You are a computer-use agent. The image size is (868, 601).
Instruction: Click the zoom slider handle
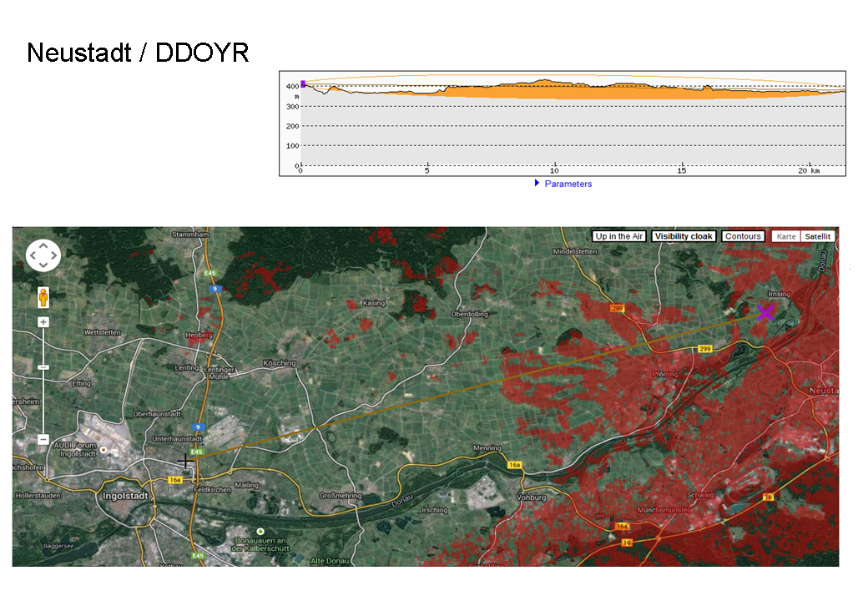[43, 367]
